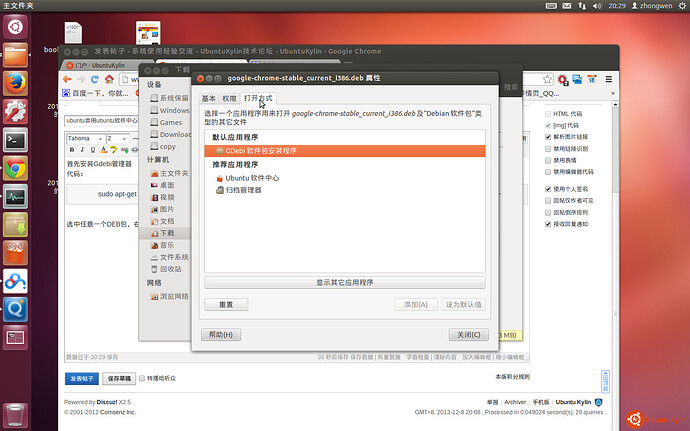Viewport: 690px width, 431px height.
Task: Switch to 门户 - UbuntuKylin Chrome tab
Action: pos(106,65)
